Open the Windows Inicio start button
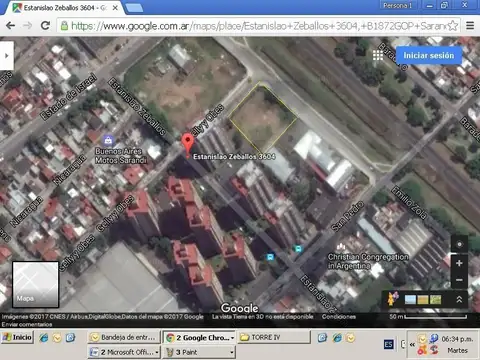 [17, 337]
